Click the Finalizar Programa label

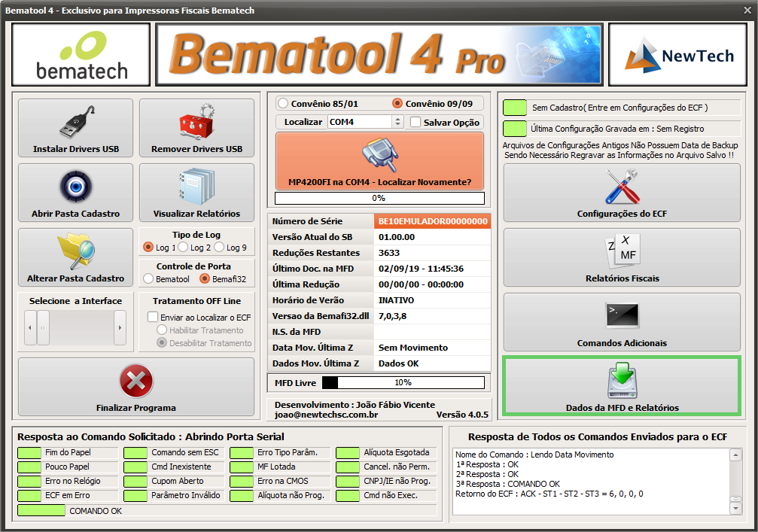pyautogui.click(x=135, y=408)
